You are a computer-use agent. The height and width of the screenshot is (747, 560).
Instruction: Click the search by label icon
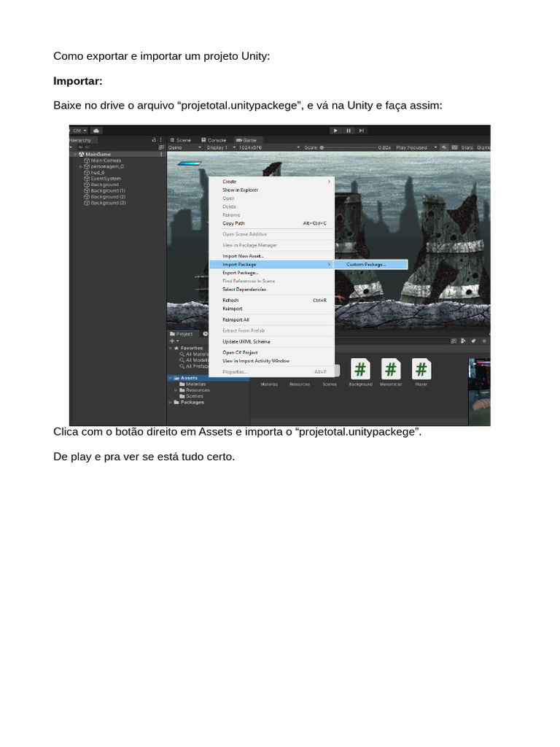[473, 341]
